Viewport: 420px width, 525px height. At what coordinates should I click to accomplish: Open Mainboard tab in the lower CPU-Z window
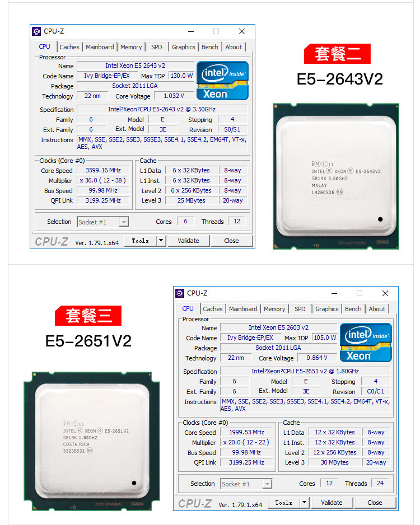[x=243, y=309]
